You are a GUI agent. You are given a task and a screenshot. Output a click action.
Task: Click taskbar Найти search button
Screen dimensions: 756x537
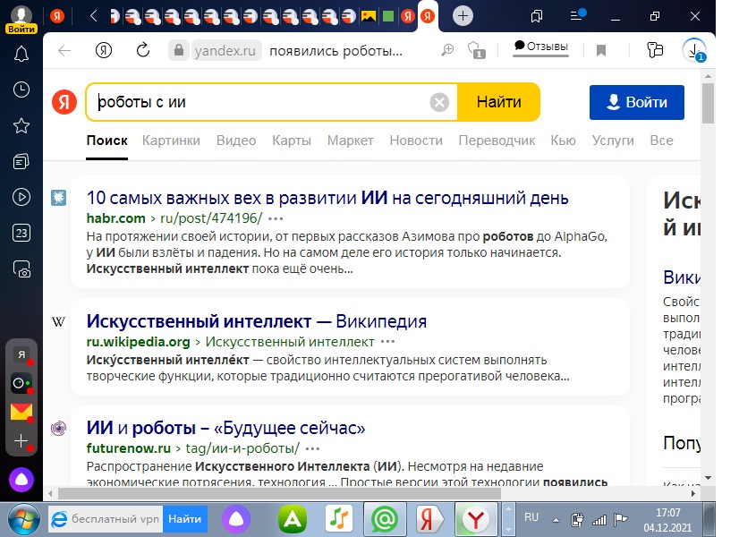(184, 519)
